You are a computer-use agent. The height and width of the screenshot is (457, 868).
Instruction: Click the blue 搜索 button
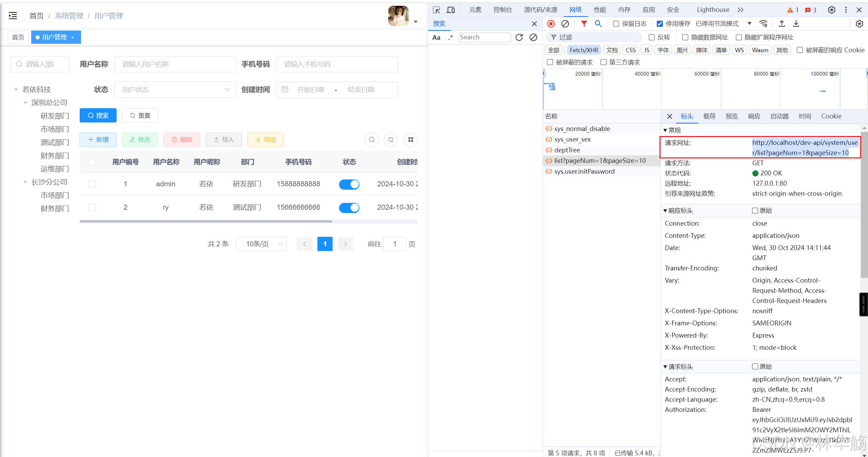pyautogui.click(x=98, y=116)
